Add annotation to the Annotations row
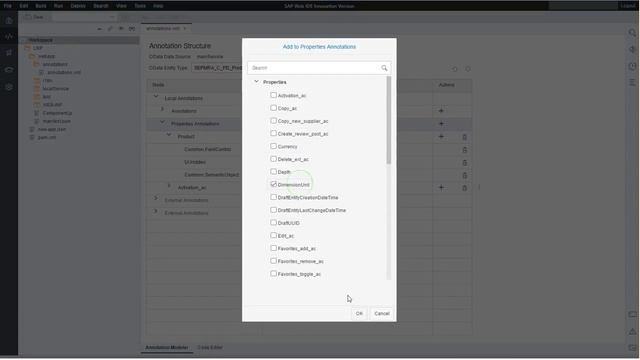Viewport: 640px width, 360px height. click(441, 111)
